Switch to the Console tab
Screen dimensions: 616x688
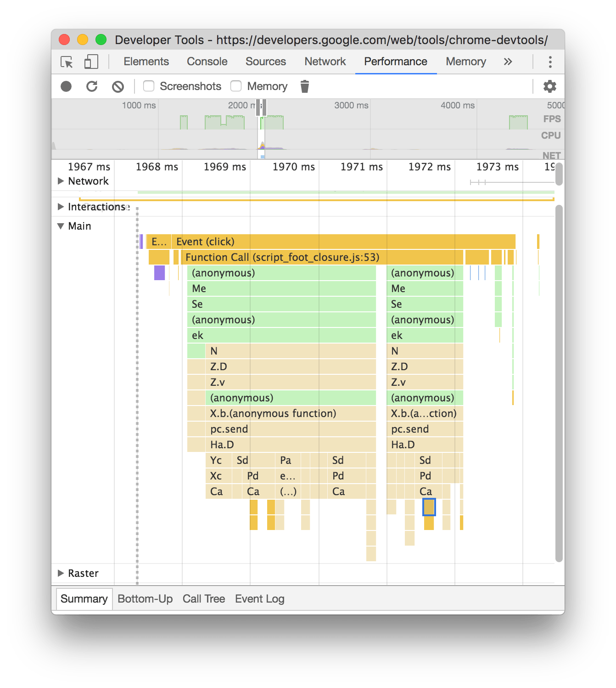[207, 62]
